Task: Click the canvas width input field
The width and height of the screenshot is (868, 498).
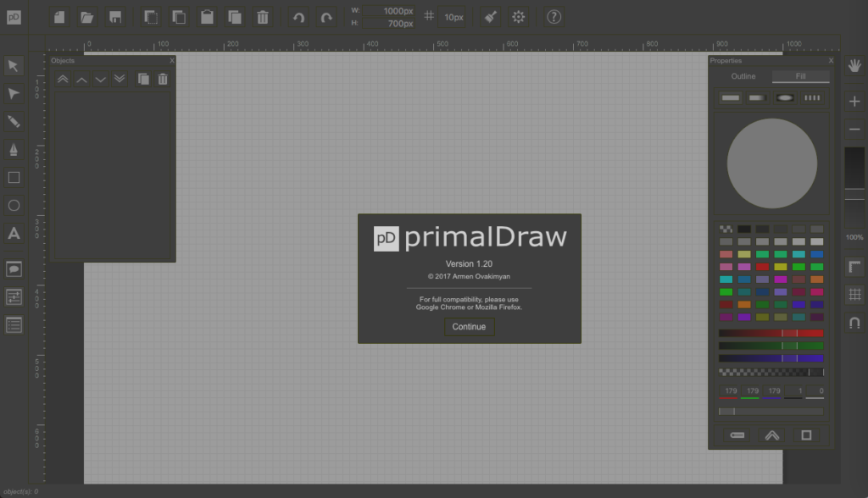Action: (390, 10)
